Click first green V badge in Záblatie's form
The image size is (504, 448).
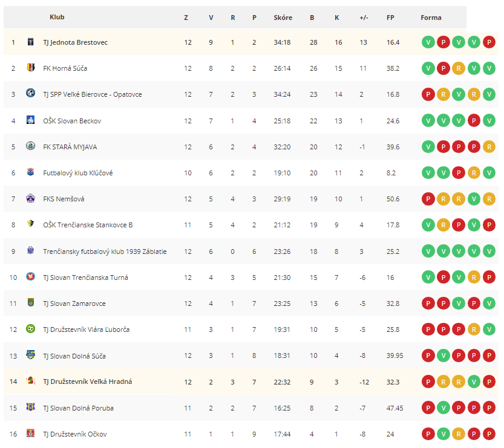click(428, 252)
